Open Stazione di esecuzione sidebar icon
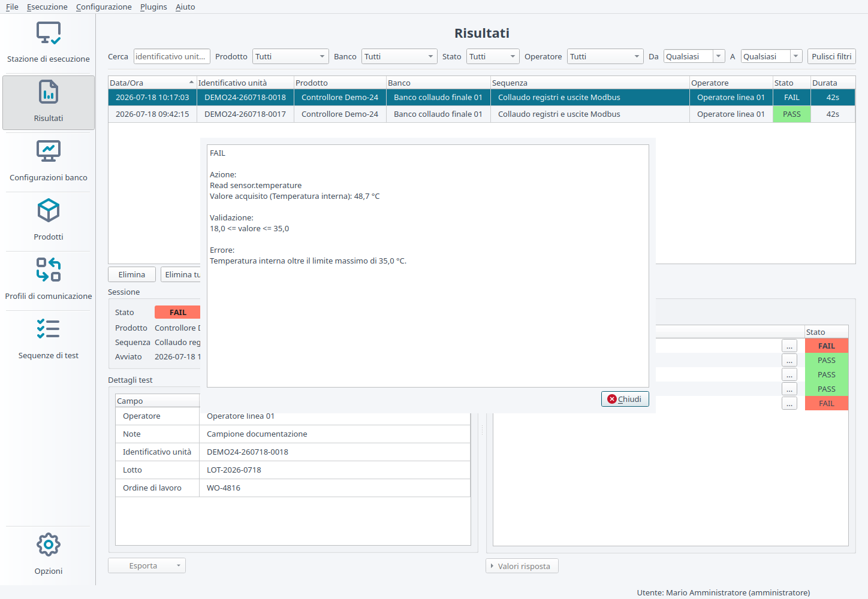 point(49,34)
